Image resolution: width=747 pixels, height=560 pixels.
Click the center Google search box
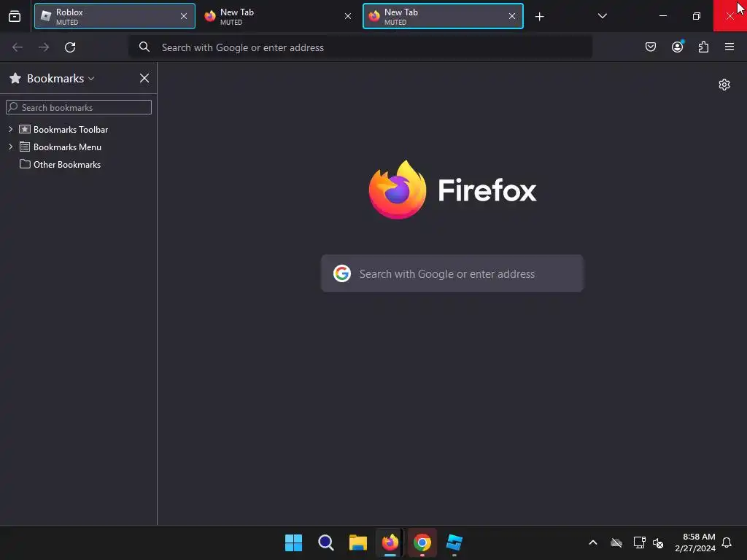(x=452, y=273)
